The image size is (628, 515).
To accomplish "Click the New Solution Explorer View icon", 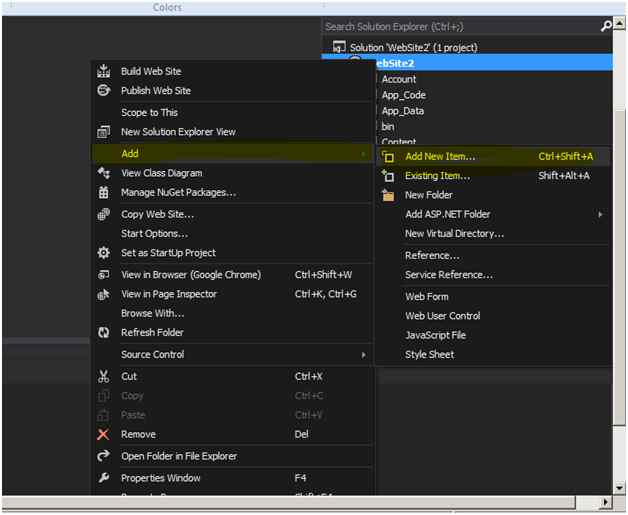I will pyautogui.click(x=102, y=132).
